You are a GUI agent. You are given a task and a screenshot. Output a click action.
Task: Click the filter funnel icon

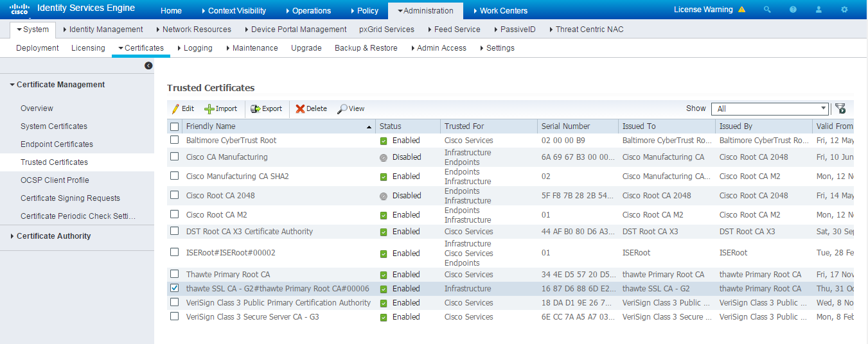point(840,108)
